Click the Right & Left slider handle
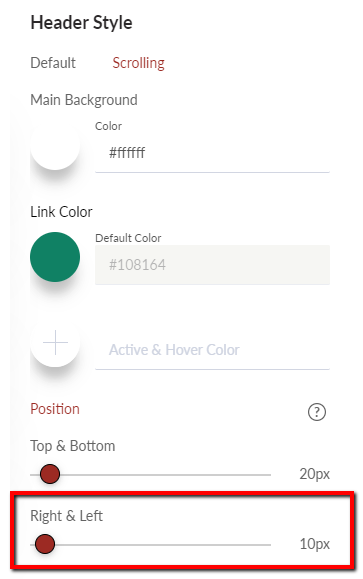363x579 pixels. [45, 544]
